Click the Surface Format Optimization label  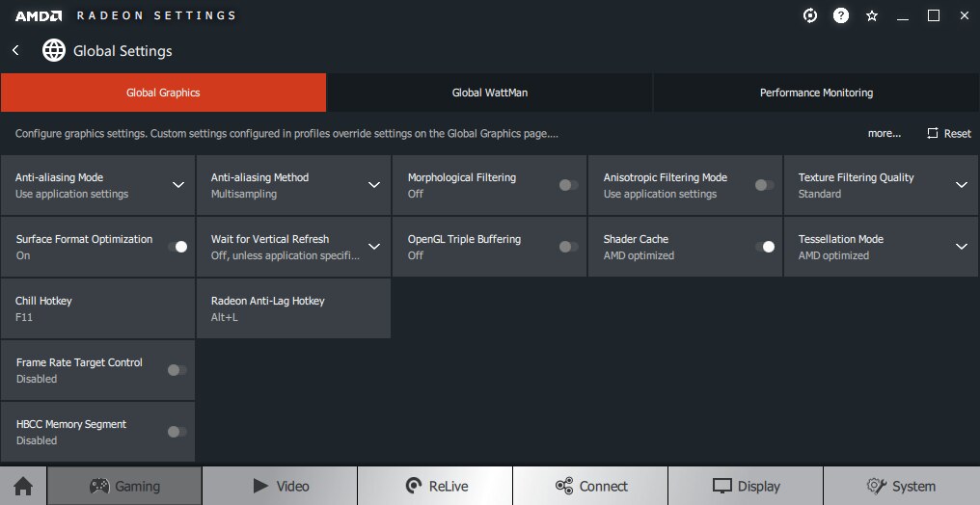point(84,239)
